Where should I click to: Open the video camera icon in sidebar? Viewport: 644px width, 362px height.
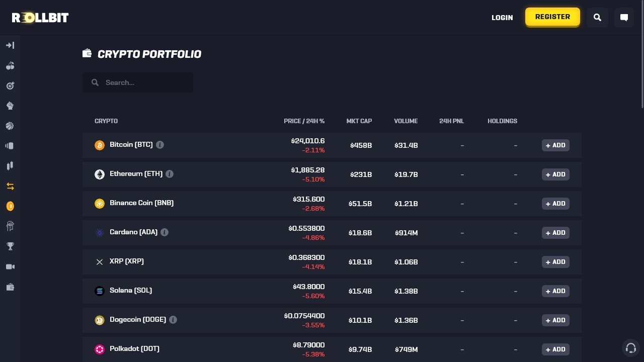[10, 266]
